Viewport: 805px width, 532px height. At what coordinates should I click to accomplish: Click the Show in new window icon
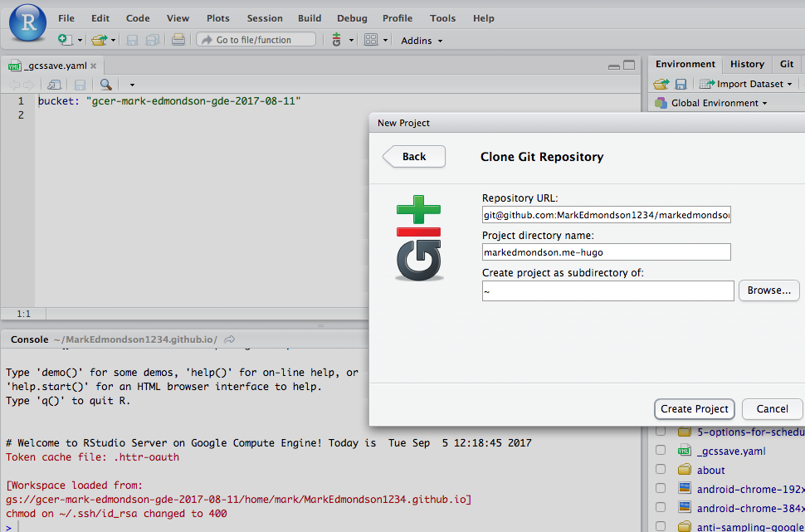[x=55, y=85]
